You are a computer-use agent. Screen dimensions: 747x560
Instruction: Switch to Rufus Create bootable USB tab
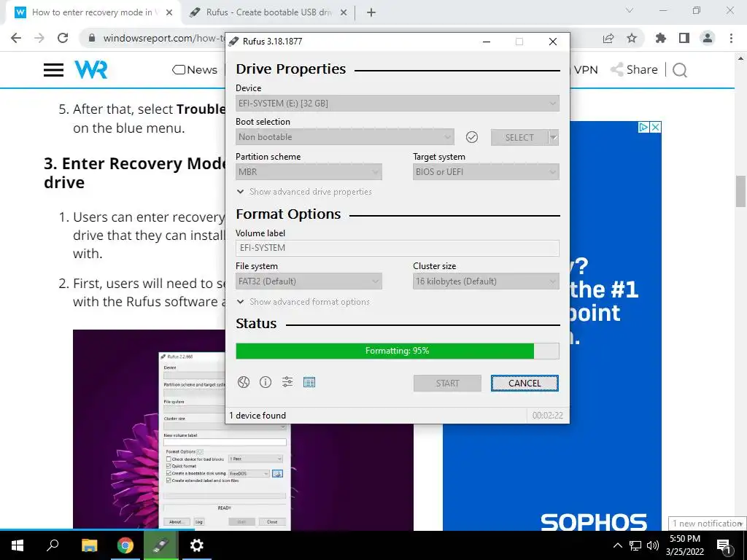(x=268, y=12)
